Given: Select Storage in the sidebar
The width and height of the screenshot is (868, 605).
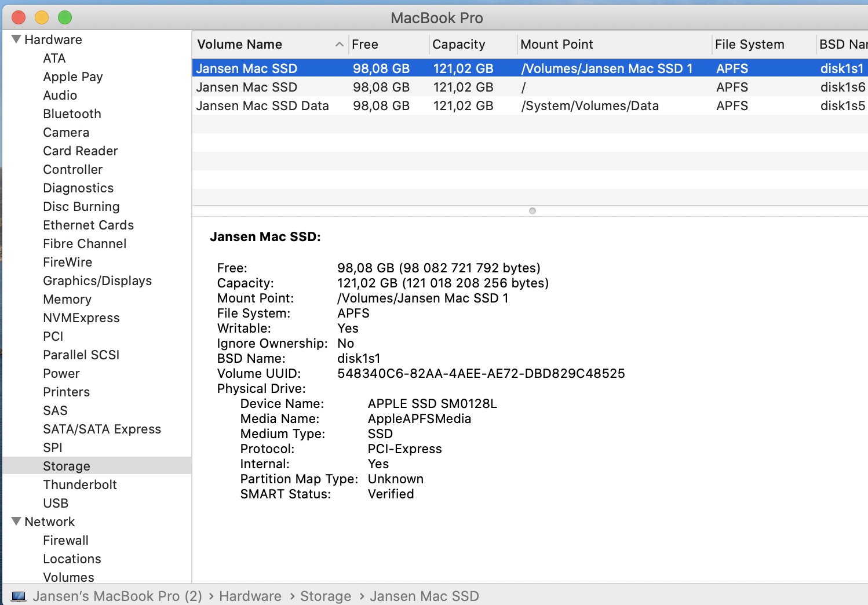Looking at the screenshot, I should tap(67, 466).
